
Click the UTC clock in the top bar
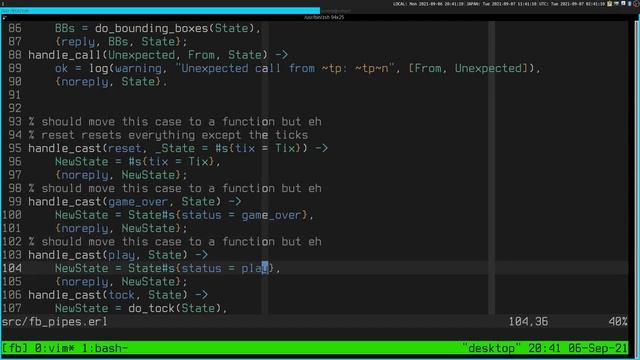[x=572, y=4]
